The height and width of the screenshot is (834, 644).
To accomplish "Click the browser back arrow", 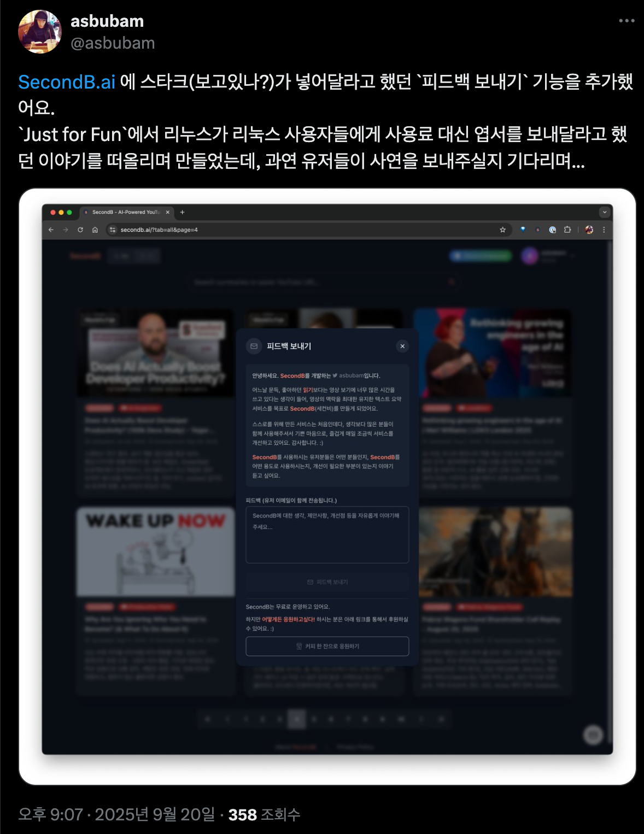I will point(51,230).
